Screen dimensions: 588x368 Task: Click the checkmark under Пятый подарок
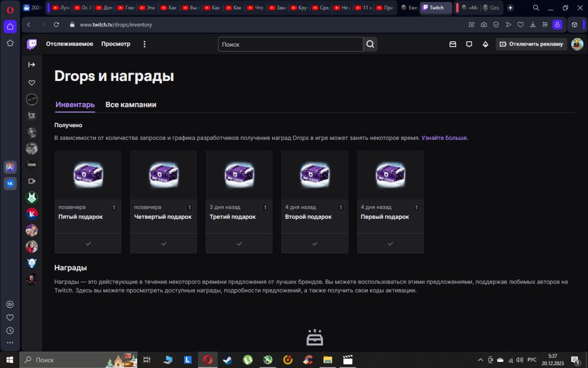88,243
